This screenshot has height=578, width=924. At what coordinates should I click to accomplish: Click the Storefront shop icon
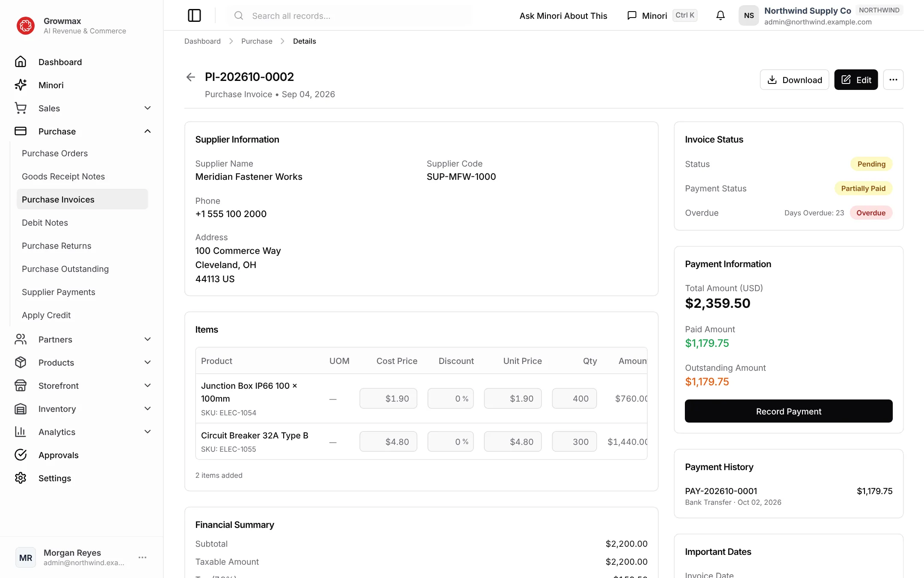[x=21, y=386]
